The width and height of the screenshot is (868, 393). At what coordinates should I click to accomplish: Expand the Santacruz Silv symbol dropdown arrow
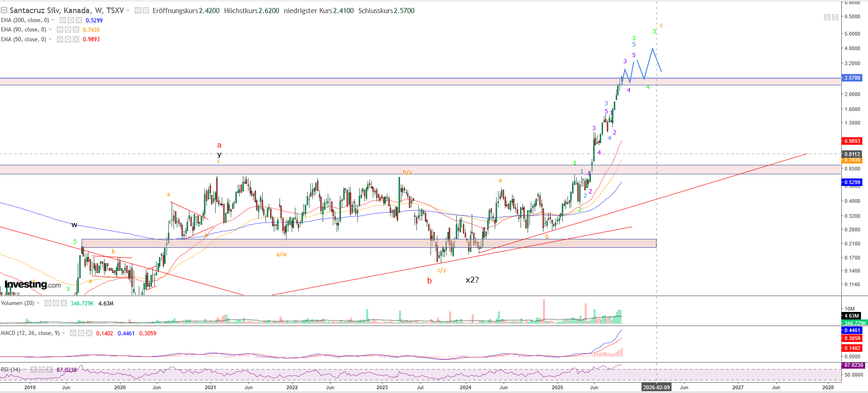128,10
